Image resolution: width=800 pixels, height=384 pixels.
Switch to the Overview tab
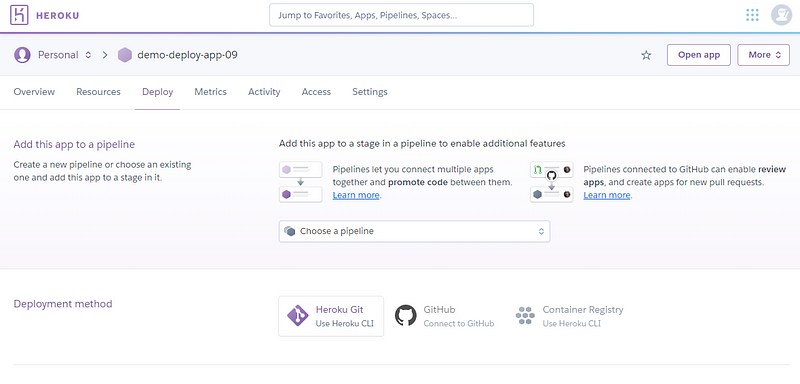tap(34, 92)
